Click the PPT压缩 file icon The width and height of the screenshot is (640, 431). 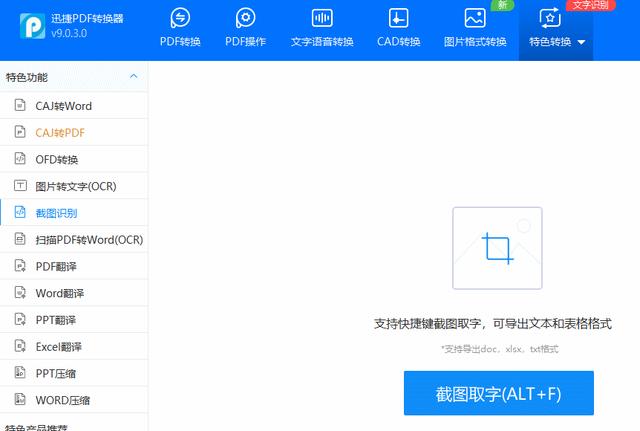point(20,373)
